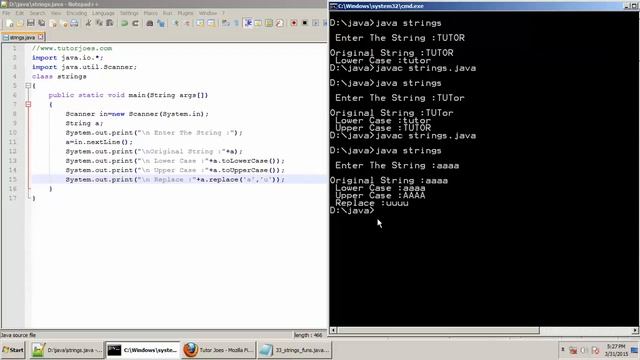Viewport: 640px width, 360px height.
Task: Open the Encoding menu
Action: click(x=77, y=13)
